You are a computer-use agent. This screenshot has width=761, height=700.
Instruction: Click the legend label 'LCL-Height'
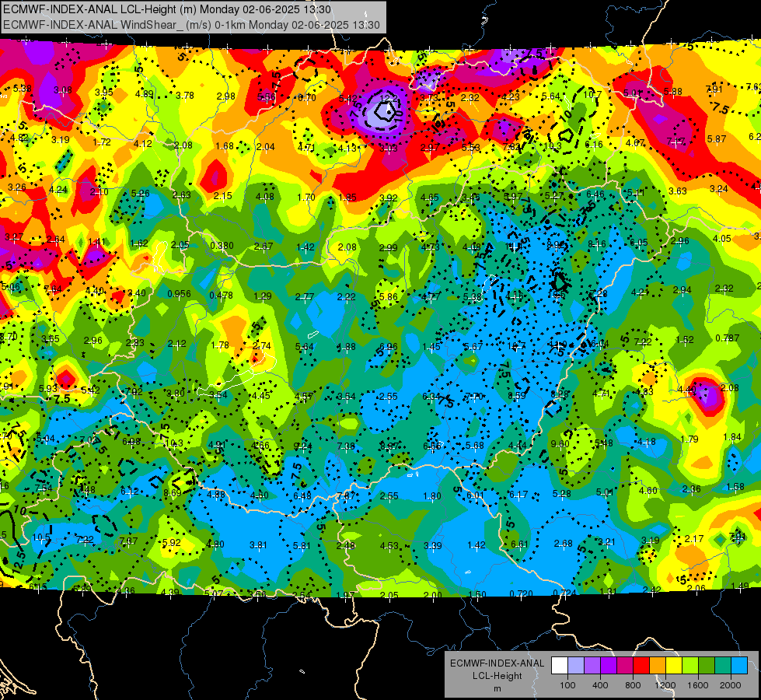[497, 676]
